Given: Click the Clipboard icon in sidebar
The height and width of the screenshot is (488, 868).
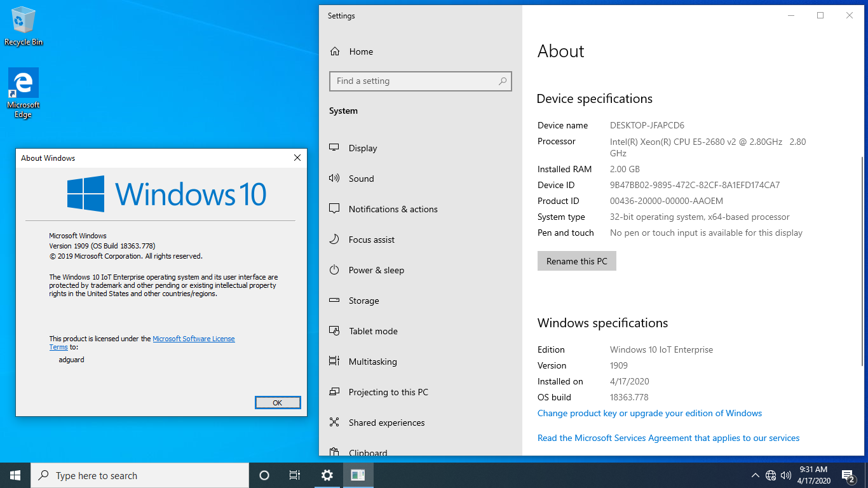Looking at the screenshot, I should tap(334, 452).
